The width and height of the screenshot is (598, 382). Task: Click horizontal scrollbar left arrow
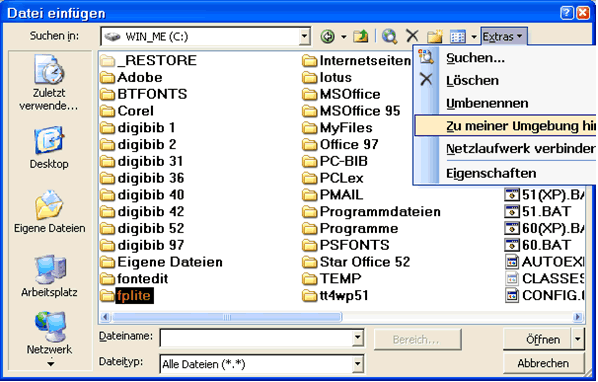pos(106,317)
